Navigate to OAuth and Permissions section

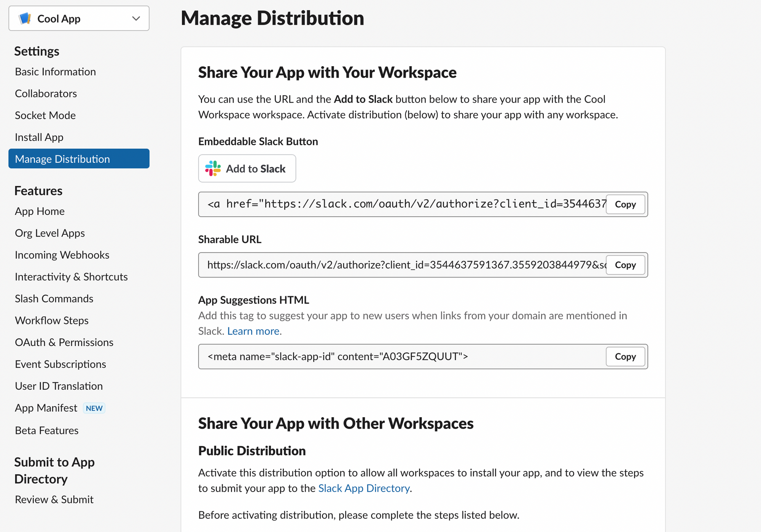[x=64, y=342]
